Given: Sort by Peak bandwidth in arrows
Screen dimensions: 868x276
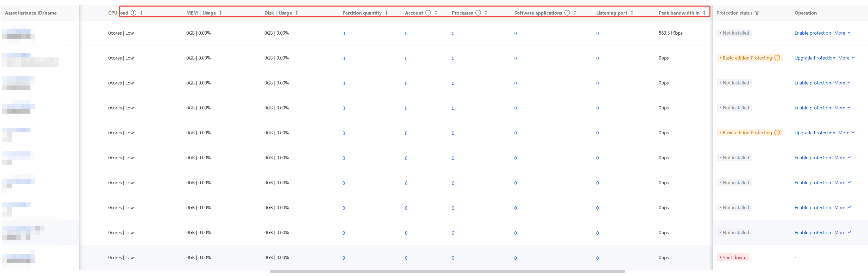Looking at the screenshot, I should (x=704, y=13).
